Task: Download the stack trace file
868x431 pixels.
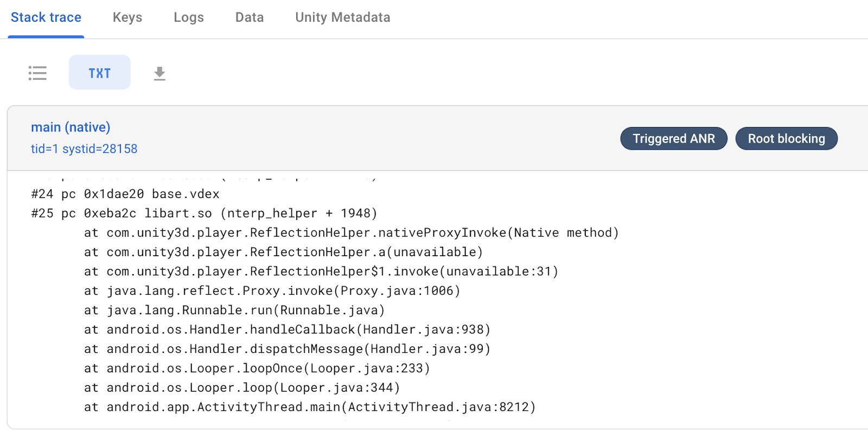Action: [x=159, y=73]
